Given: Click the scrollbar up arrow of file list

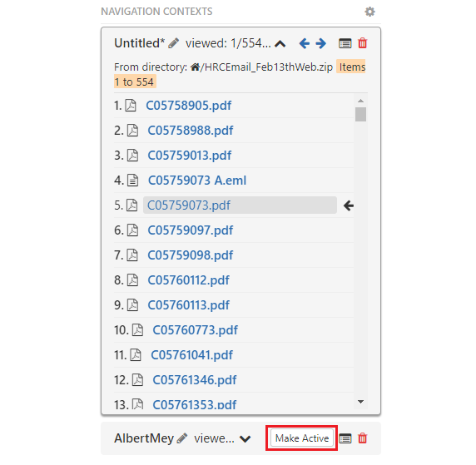Looking at the screenshot, I should pyautogui.click(x=360, y=101).
